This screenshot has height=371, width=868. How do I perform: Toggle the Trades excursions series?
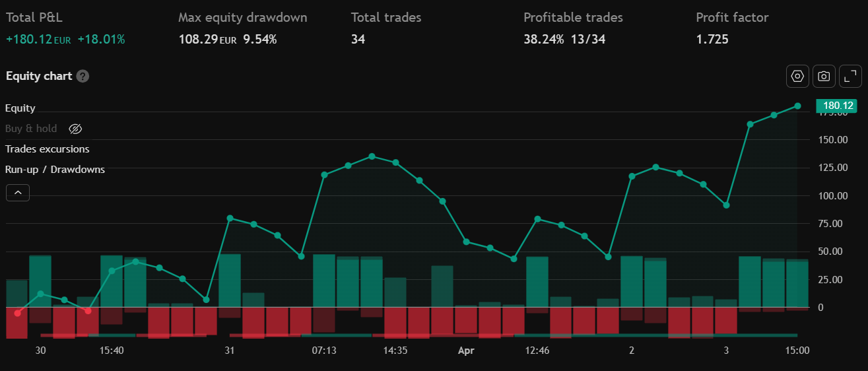(x=47, y=149)
